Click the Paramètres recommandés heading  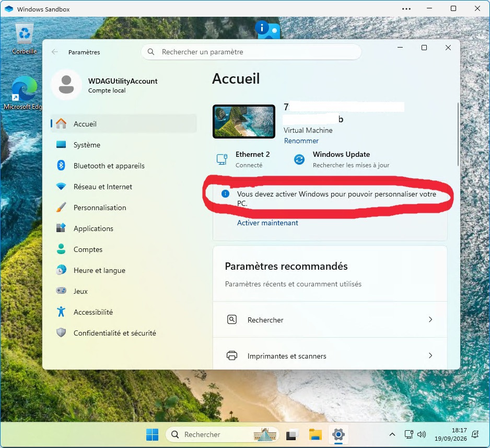coord(286,266)
